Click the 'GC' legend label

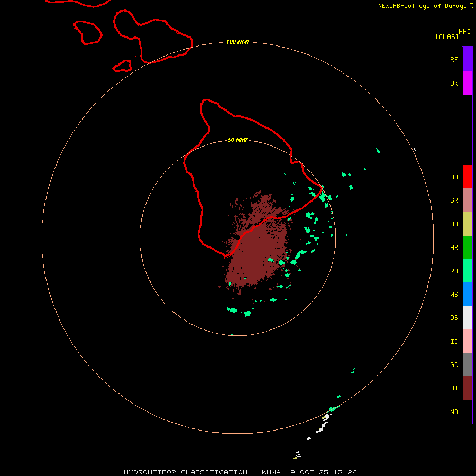(454, 365)
